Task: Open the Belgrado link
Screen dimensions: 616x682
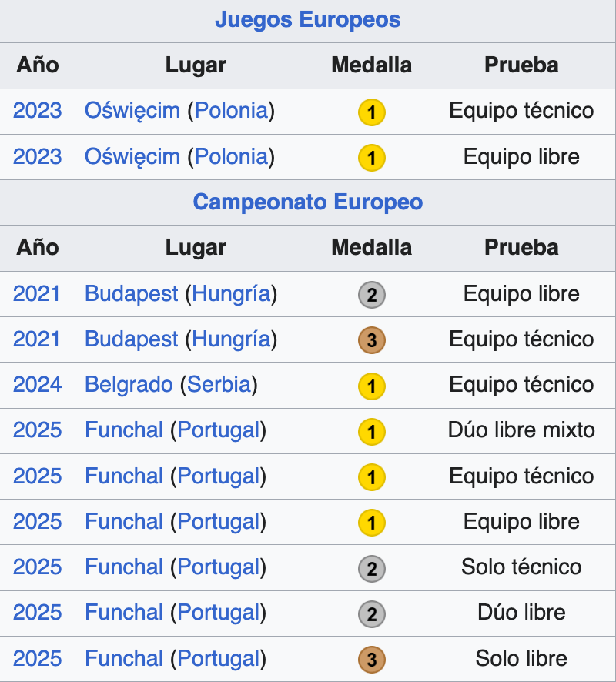Action: point(129,384)
